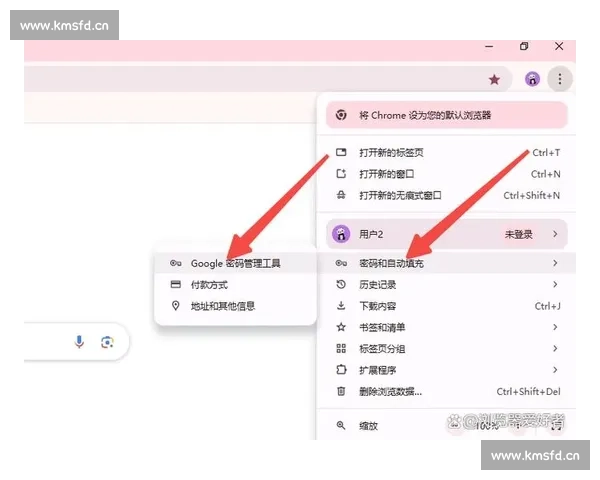Click the Ctrl+T shortcut text
Image resolution: width=600 pixels, height=480 pixels.
coord(546,153)
